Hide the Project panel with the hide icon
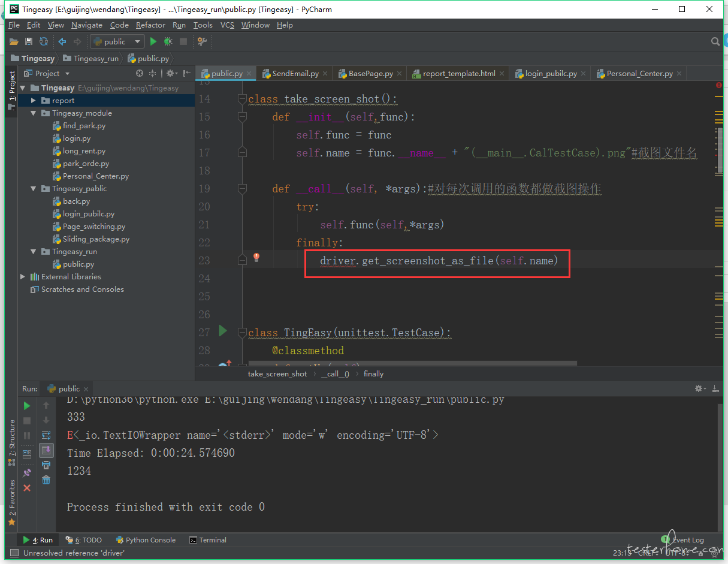 click(187, 73)
